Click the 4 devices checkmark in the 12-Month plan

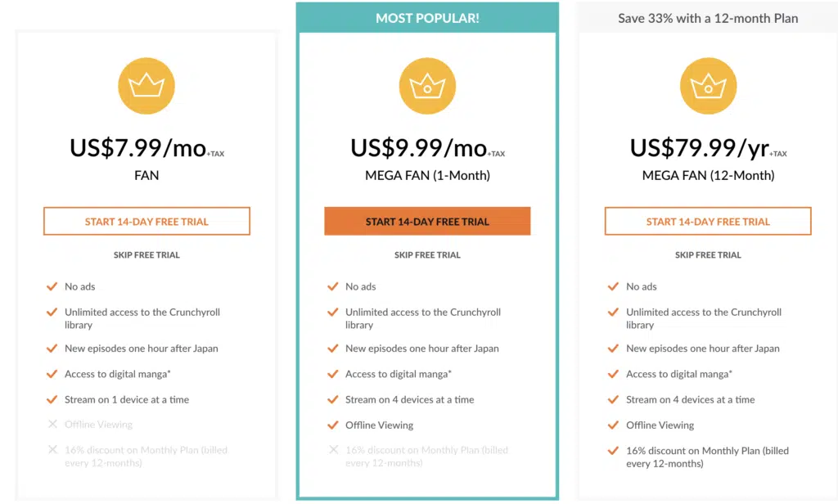[x=614, y=399]
